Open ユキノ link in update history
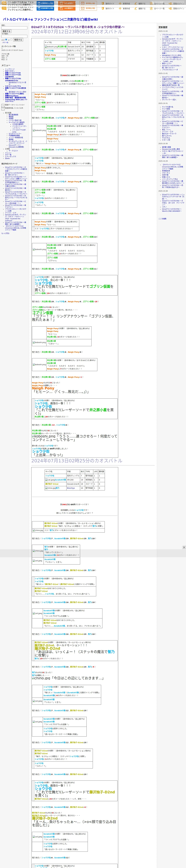The width and height of the screenshot is (186, 868). pyautogui.click(x=164, y=207)
